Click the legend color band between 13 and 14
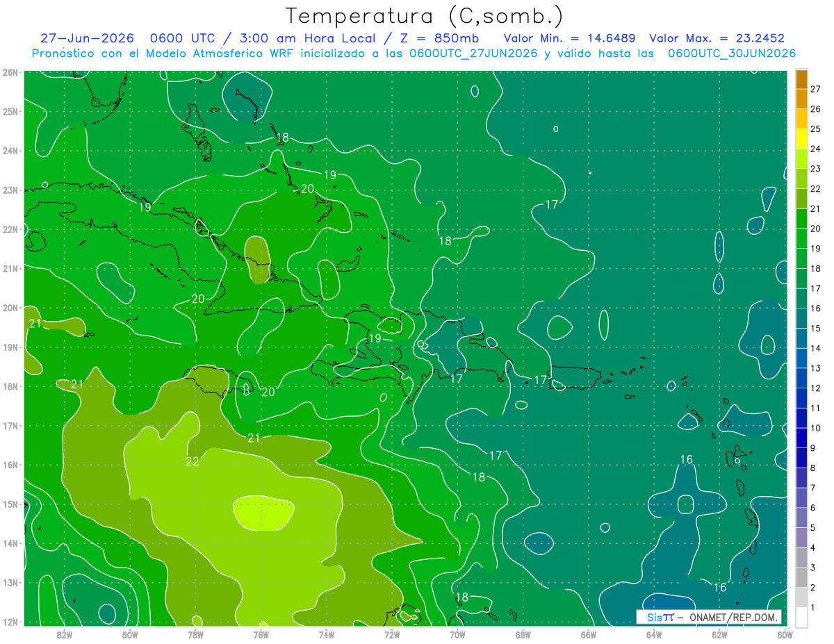834x644 pixels. pos(801,358)
